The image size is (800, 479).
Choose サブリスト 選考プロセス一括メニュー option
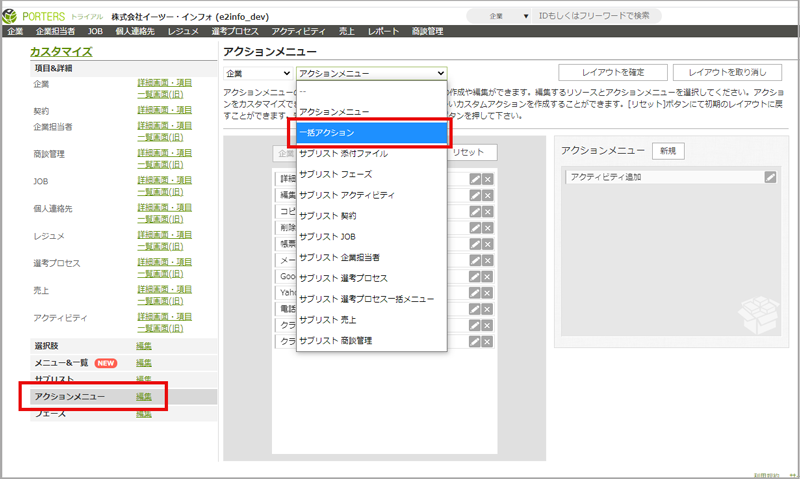pyautogui.click(x=366, y=299)
